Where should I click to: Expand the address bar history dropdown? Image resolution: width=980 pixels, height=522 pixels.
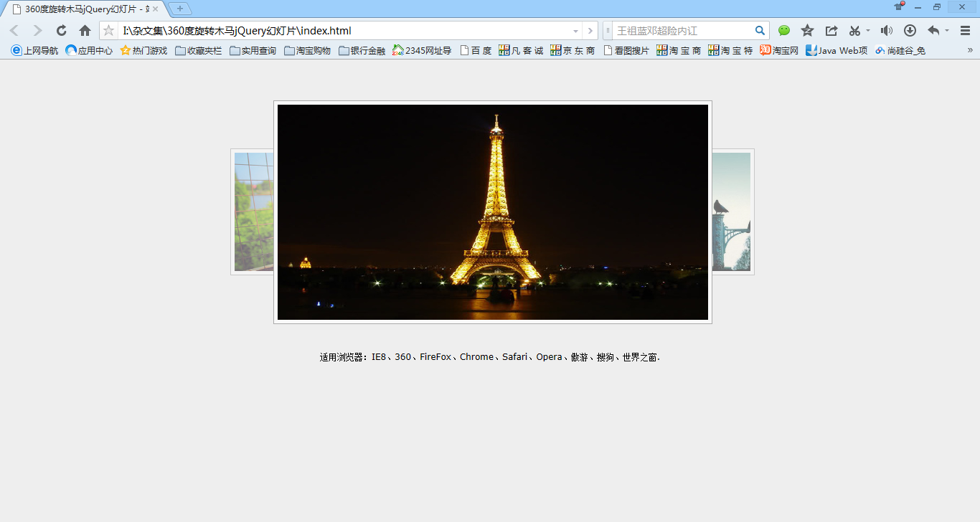coord(575,31)
